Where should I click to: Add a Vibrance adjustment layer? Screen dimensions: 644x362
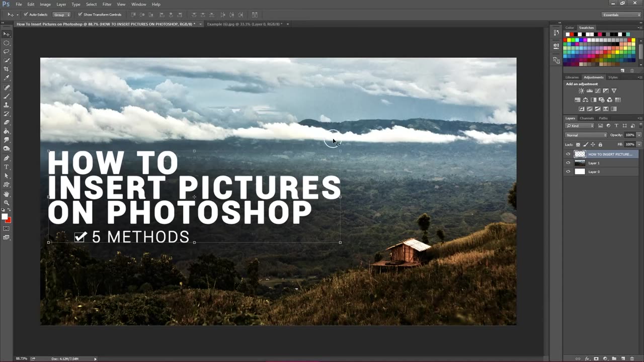(x=614, y=91)
